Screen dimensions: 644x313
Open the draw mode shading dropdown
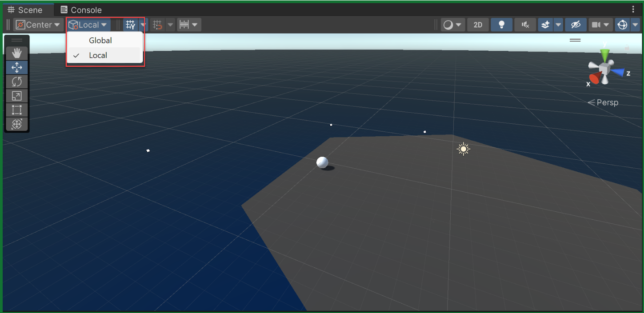point(452,25)
